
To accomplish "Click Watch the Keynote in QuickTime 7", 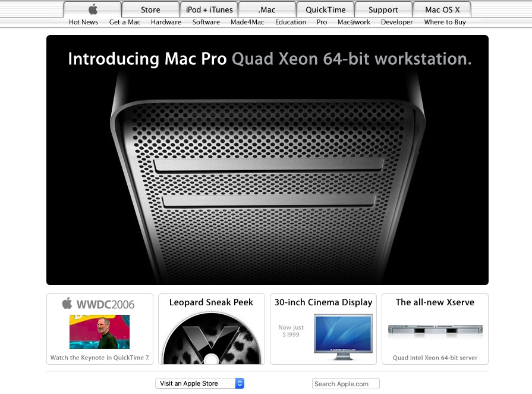I will point(100,358).
